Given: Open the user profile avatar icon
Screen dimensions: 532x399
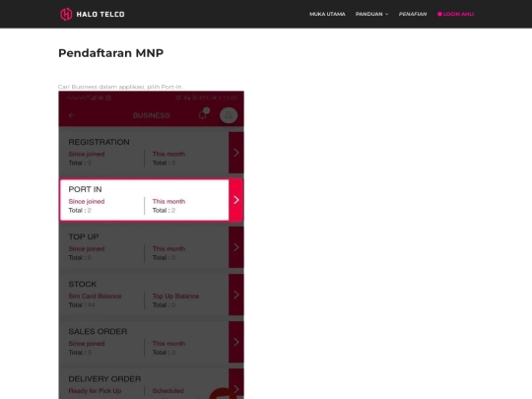Looking at the screenshot, I should pyautogui.click(x=229, y=115).
